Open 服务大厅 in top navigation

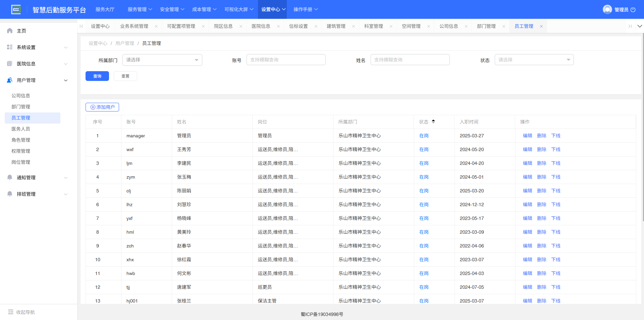point(105,9)
